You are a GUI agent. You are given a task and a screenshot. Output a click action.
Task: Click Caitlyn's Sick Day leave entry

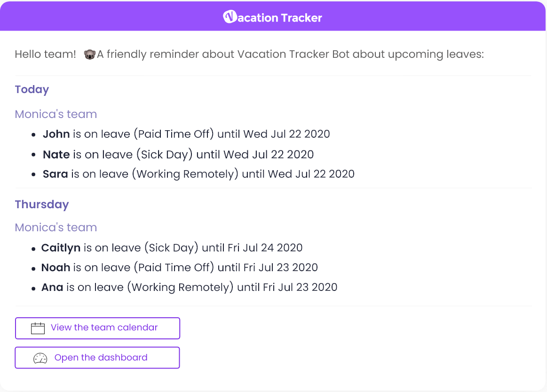tap(172, 248)
